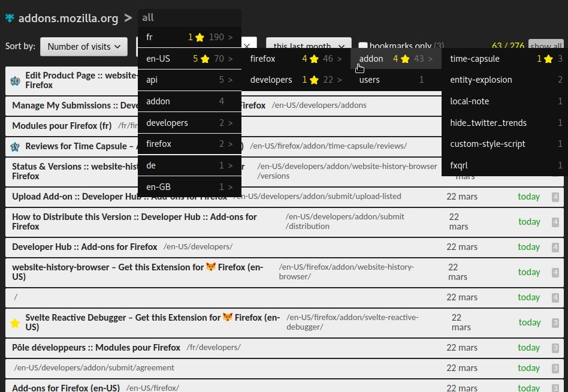Select the custom-style-script addon entry
The width and height of the screenshot is (568, 392).
504,144
